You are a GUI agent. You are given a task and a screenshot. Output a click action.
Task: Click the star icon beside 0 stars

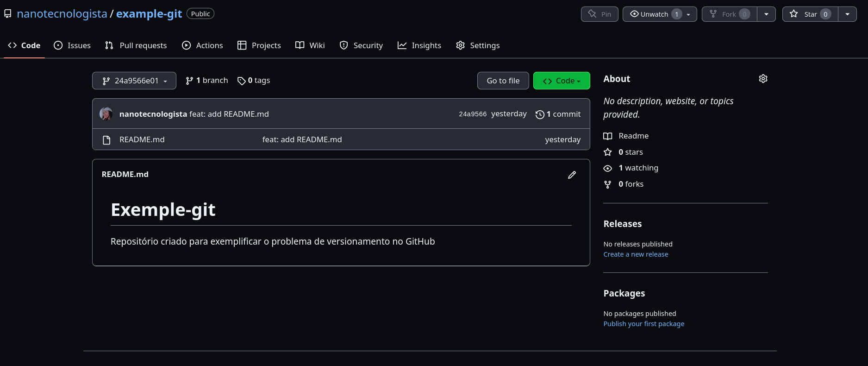[608, 152]
